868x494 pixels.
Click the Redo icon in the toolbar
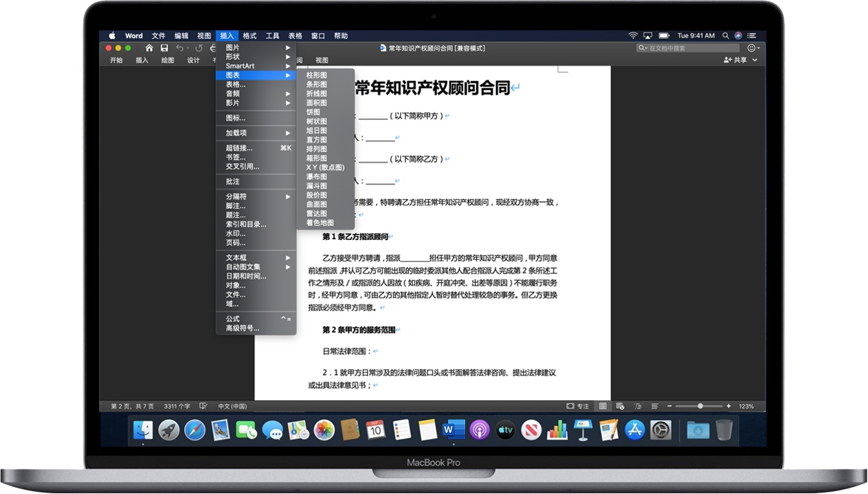198,48
